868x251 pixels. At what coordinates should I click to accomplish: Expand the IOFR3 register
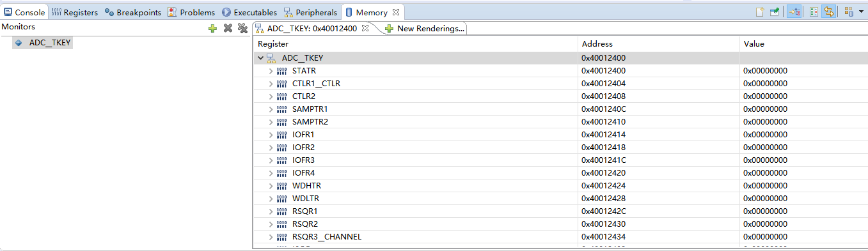click(271, 160)
